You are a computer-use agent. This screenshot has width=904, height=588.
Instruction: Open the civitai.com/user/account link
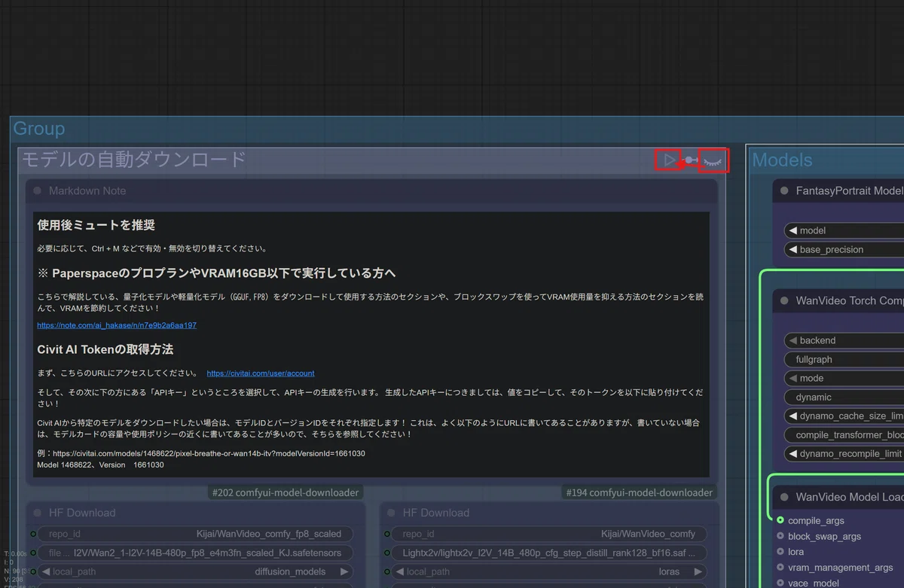coord(261,373)
